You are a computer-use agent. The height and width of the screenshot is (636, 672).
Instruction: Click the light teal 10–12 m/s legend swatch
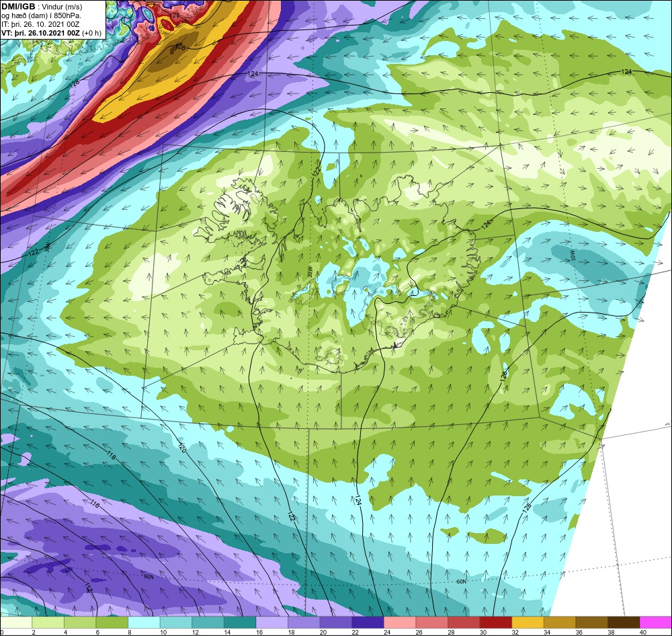[x=175, y=623]
